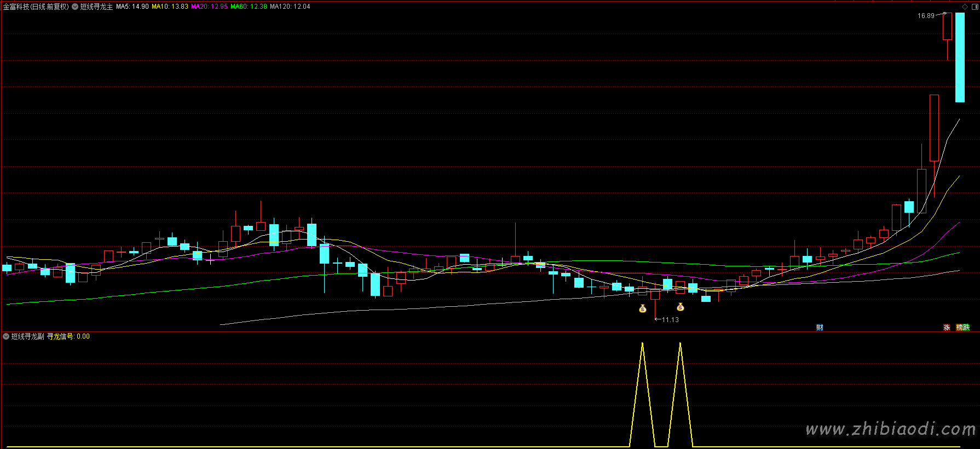The height and width of the screenshot is (449, 980).
Task: Expand the 短线寻龙副 sub-indicator dropdown arrow
Action: (6, 336)
